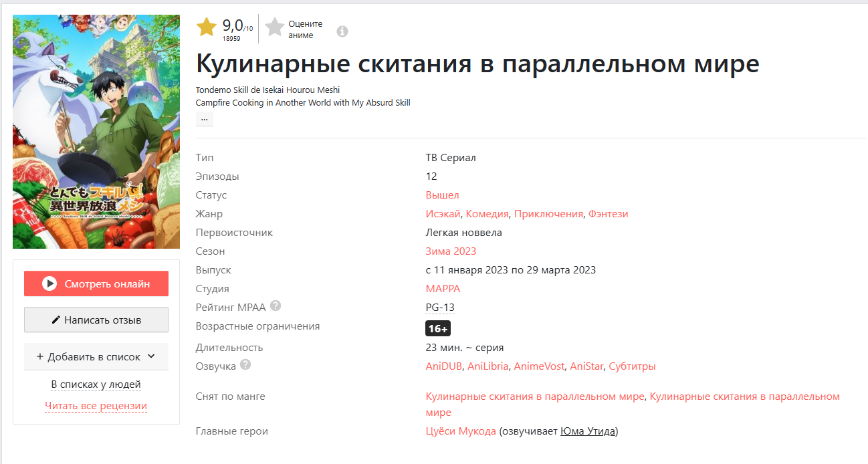Screen dimensions: 868x464
Task: Select the AniDUB voiceover link
Action: [444, 366]
